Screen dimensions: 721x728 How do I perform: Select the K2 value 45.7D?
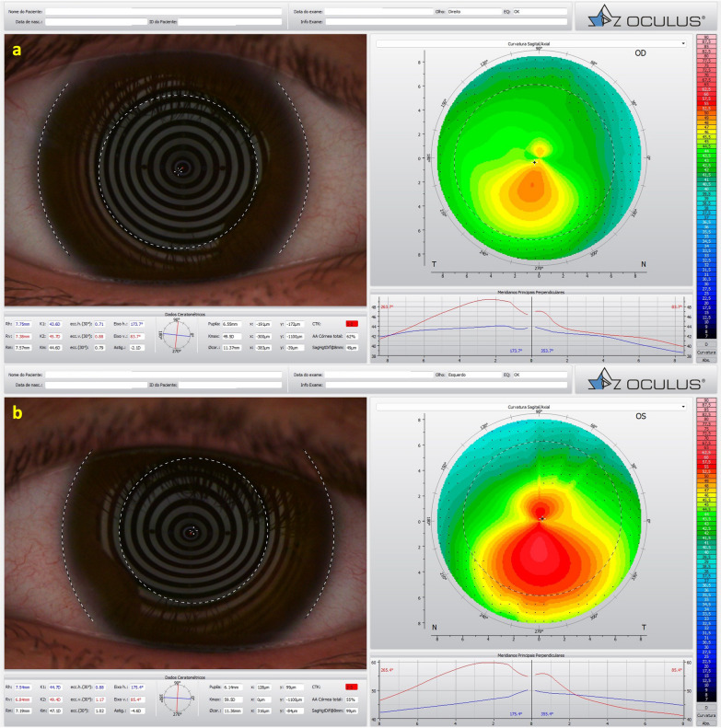point(55,336)
